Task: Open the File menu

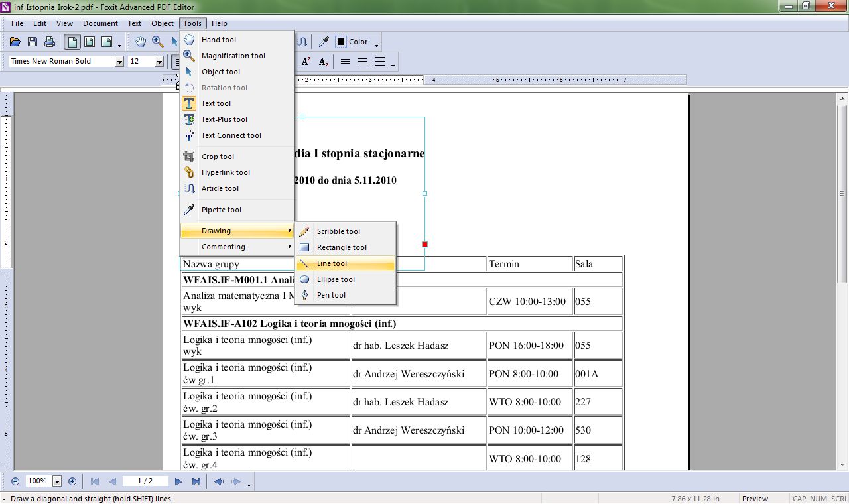Action: point(17,23)
